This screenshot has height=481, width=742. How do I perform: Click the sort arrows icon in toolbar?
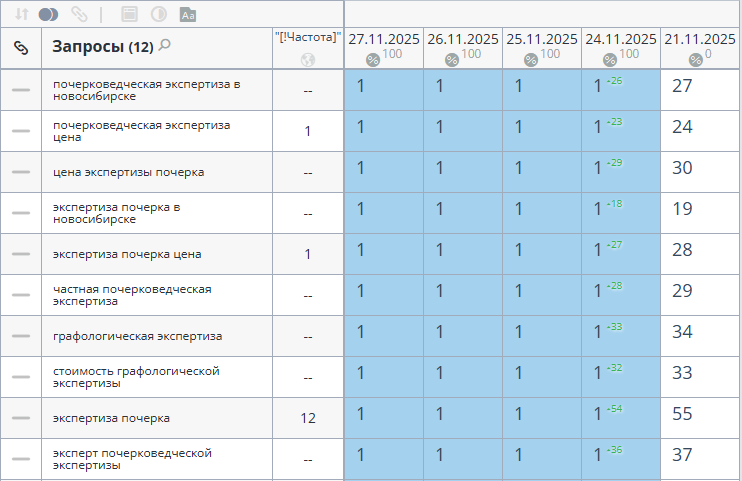coord(21,15)
